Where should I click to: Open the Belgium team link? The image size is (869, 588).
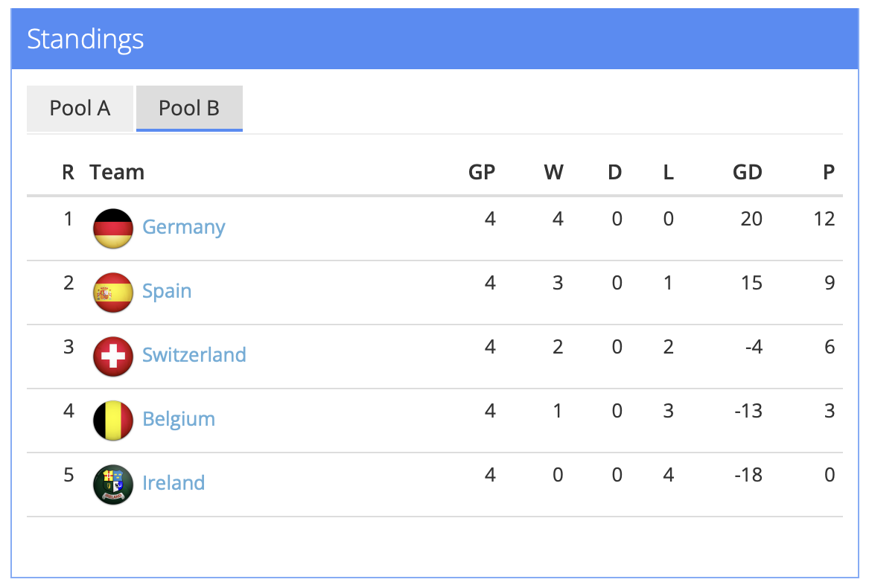point(179,418)
